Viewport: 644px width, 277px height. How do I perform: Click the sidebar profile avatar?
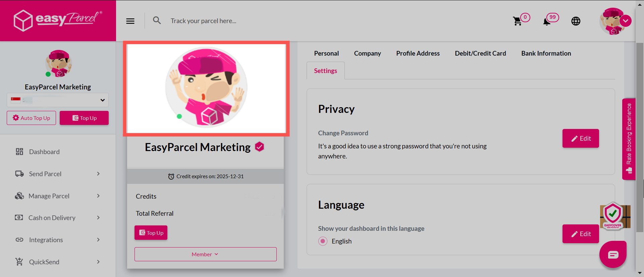pyautogui.click(x=58, y=63)
